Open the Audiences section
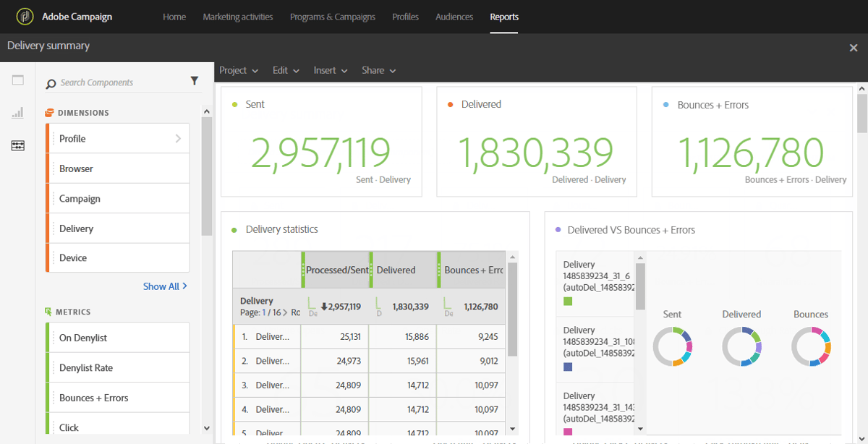Viewport: 868px width, 444px height. point(454,17)
